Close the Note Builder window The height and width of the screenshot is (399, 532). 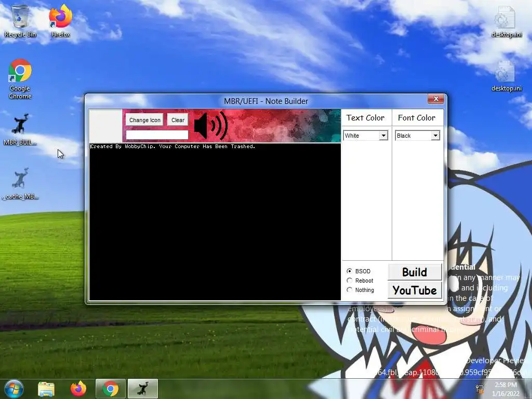coord(436,99)
